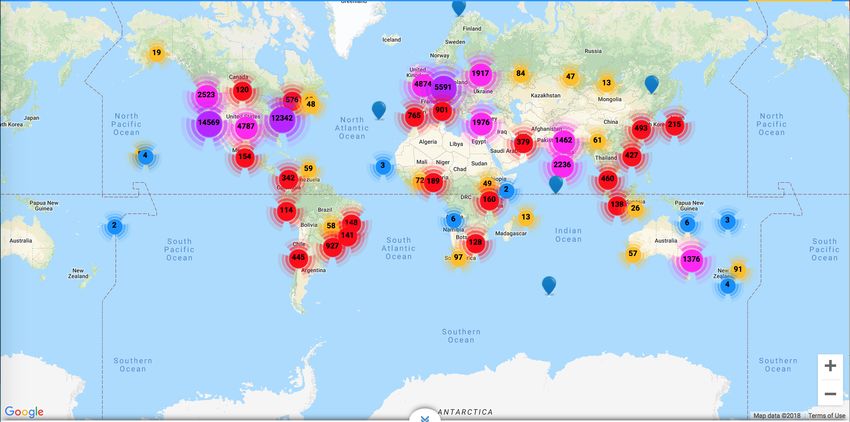
Task: Click the blue pin in the southern Indian Ocean
Action: 549,285
